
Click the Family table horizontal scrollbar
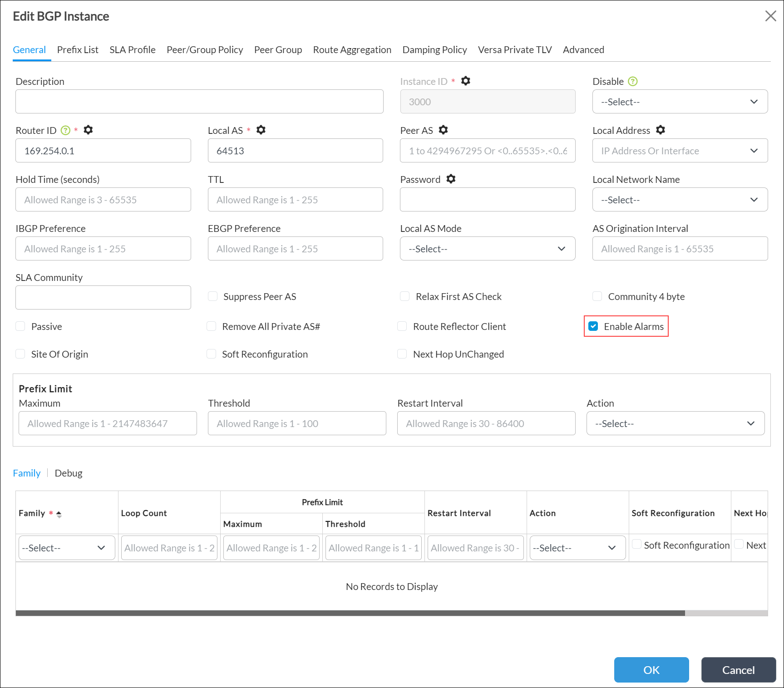(350, 613)
